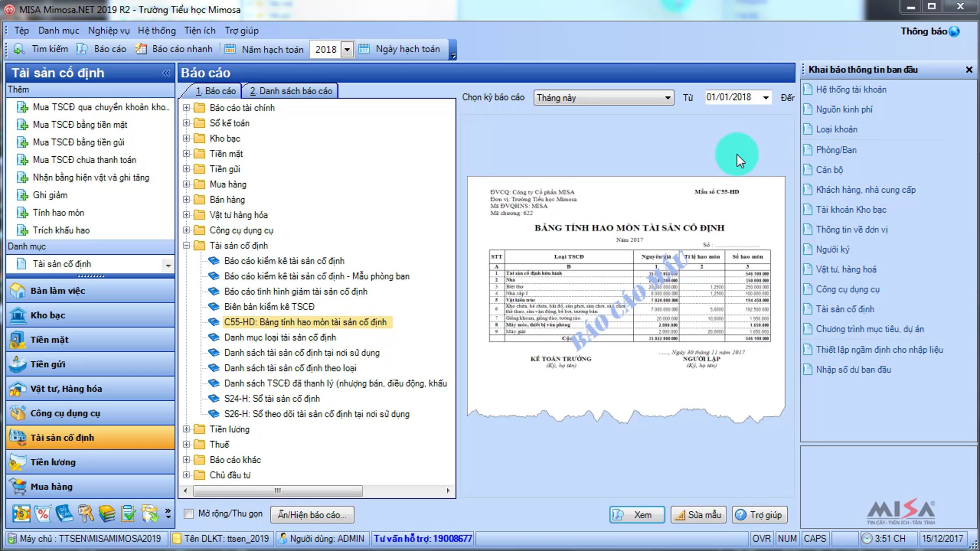Open the Tệp menu
980x551 pixels.
[x=22, y=31]
